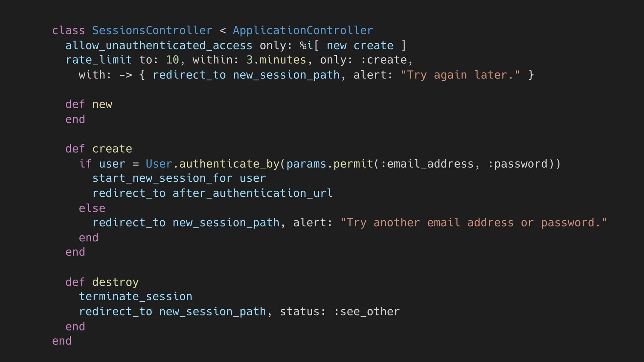Click start_new_session_for call
644x362 pixels.
click(162, 178)
